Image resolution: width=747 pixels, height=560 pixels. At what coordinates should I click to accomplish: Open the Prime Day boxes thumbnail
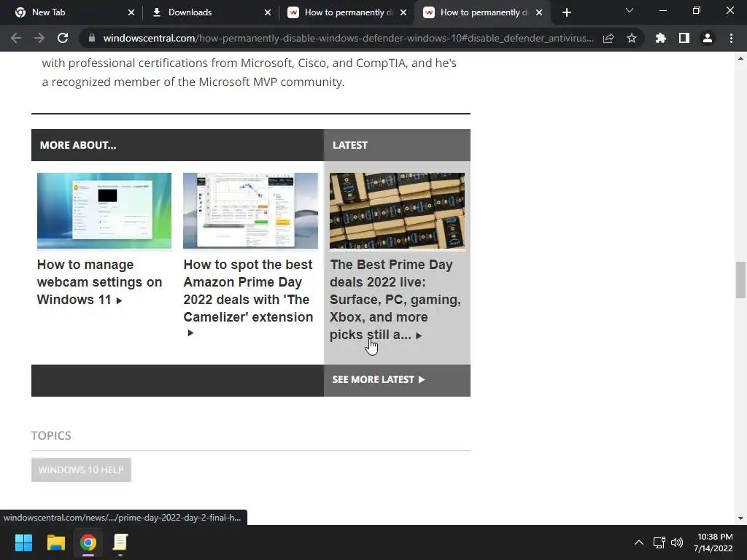(x=398, y=211)
